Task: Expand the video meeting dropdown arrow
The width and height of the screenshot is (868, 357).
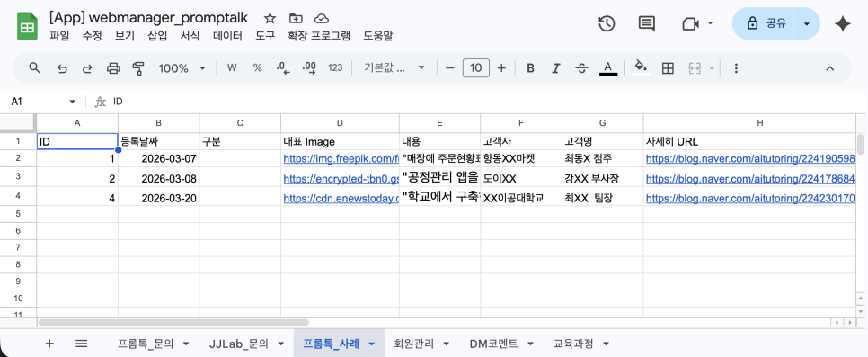Action: click(710, 24)
